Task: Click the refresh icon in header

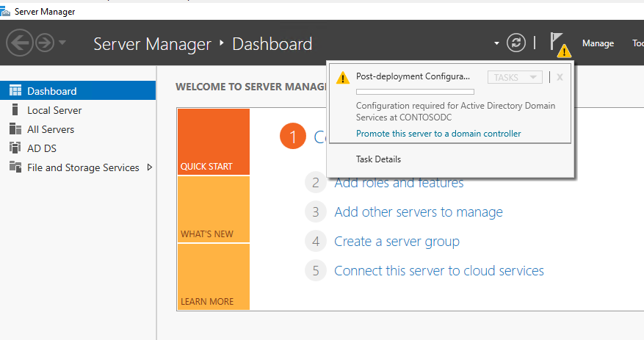Action: point(517,43)
